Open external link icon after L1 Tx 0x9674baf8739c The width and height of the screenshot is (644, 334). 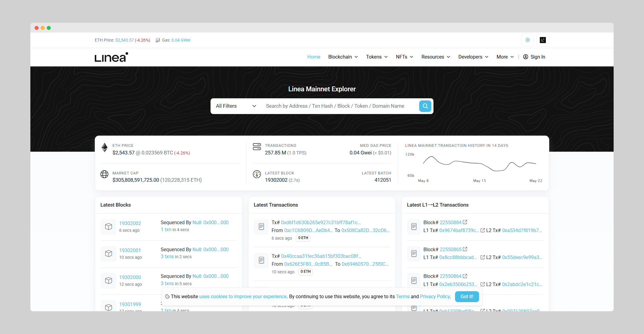point(483,230)
